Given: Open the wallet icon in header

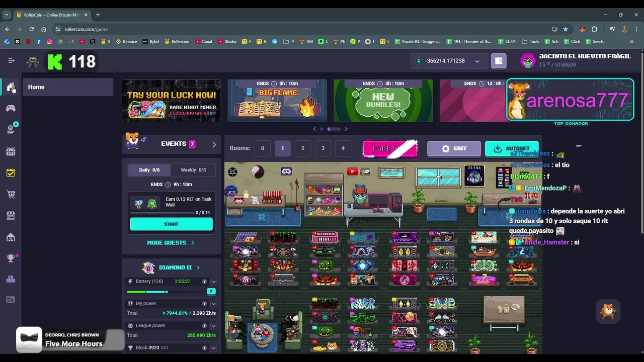Looking at the screenshot, I should pos(499,61).
